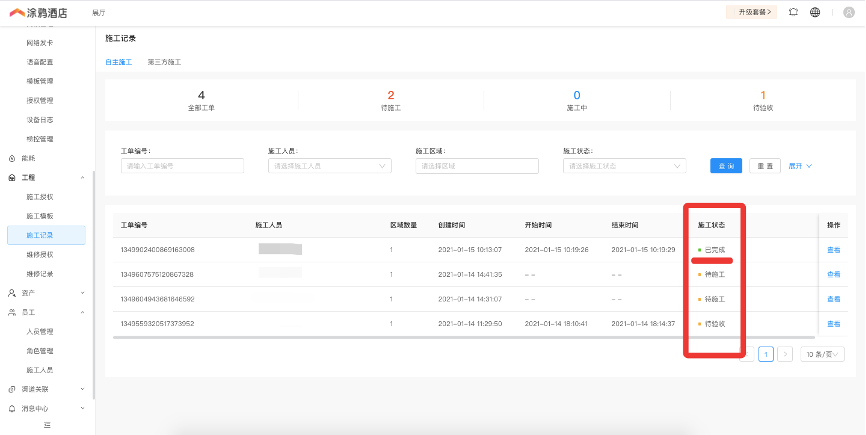Viewport: 866px width, 435px height.
Task: Go to the next page arrow
Action: (x=785, y=354)
